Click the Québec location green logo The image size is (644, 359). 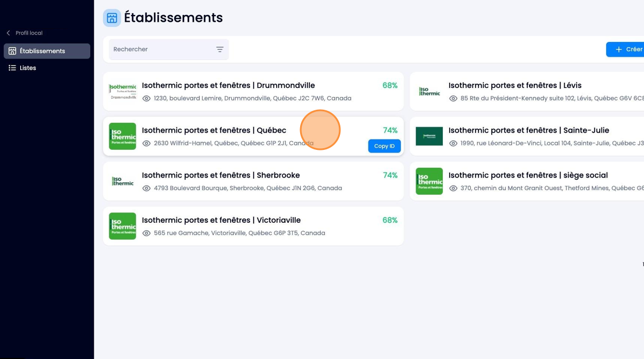click(x=122, y=136)
